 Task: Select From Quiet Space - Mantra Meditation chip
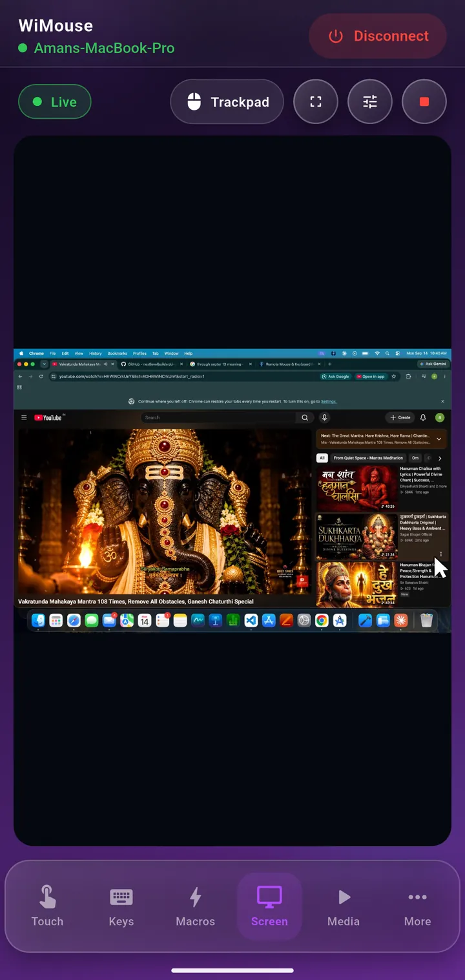point(368,458)
